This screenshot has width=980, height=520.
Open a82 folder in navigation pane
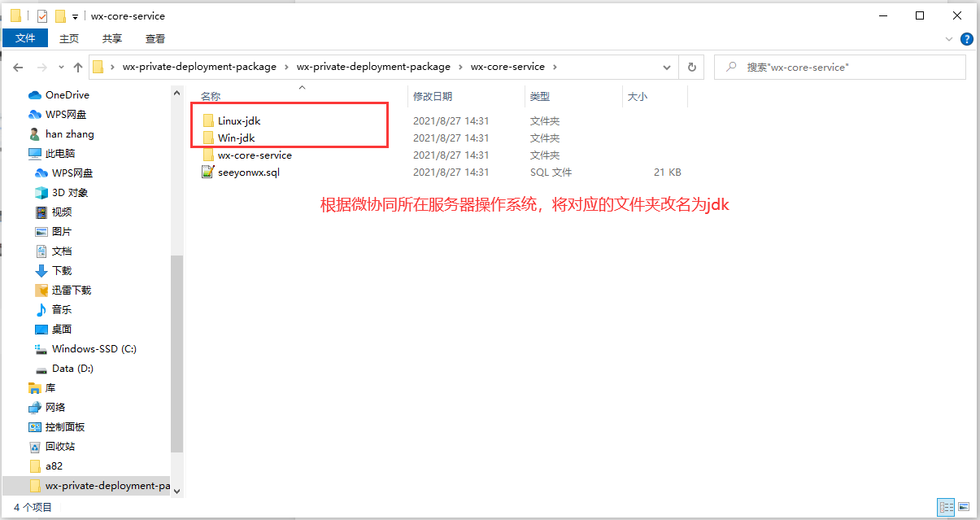54,465
